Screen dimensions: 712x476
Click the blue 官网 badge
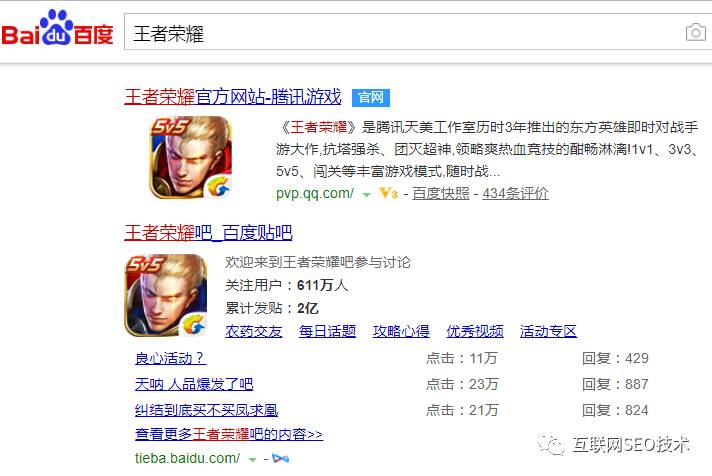click(x=371, y=98)
